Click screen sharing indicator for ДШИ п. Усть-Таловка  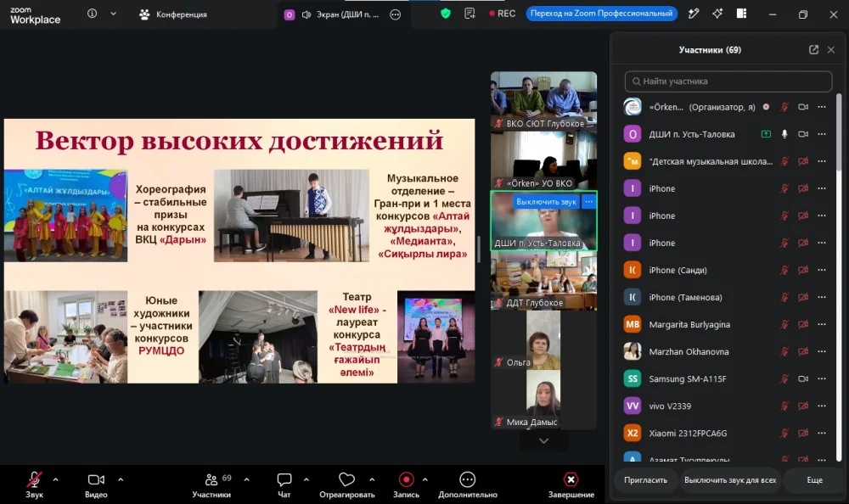(766, 134)
